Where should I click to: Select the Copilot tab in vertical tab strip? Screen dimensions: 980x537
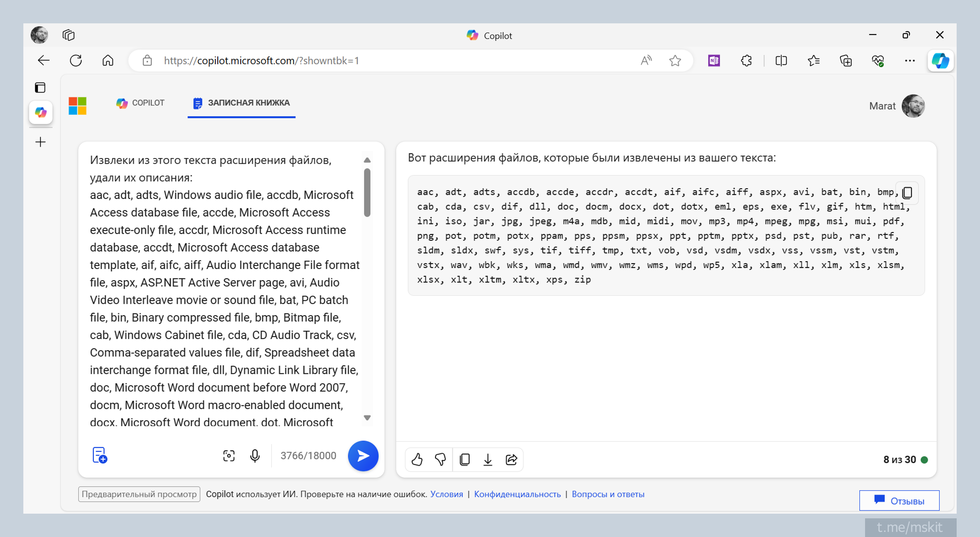coord(41,112)
